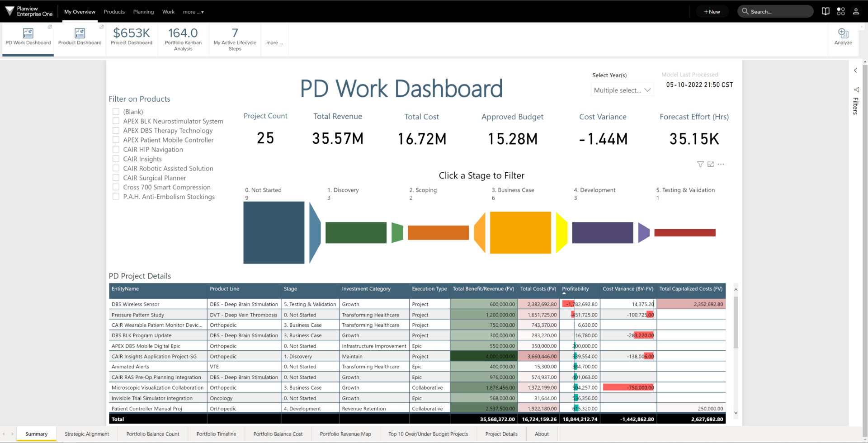Open the 164.0 Portfolio Kanban Analysis tile
Viewport: 868px width, 443px height.
pos(183,38)
